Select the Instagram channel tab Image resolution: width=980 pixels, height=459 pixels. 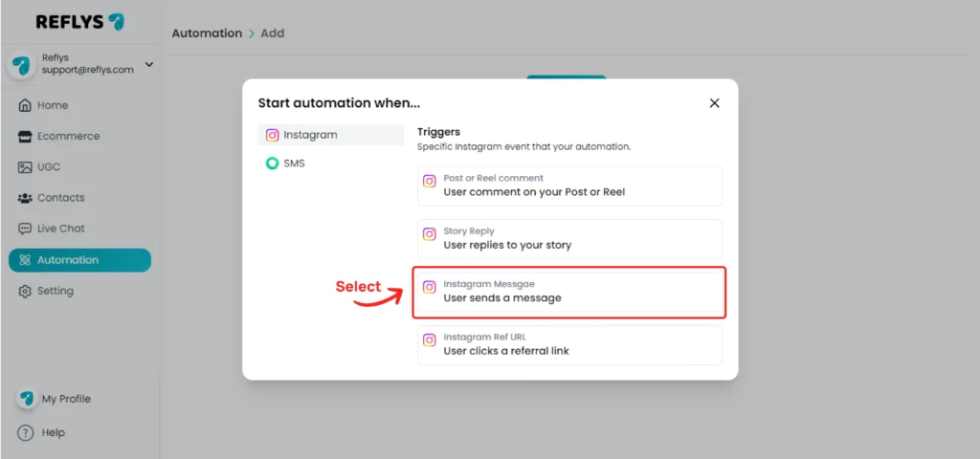point(331,135)
